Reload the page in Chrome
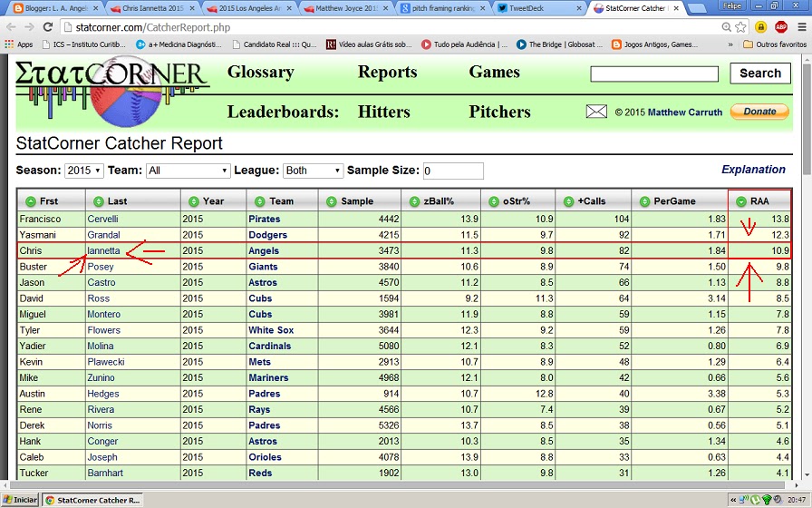This screenshot has width=812, height=508. (48, 27)
